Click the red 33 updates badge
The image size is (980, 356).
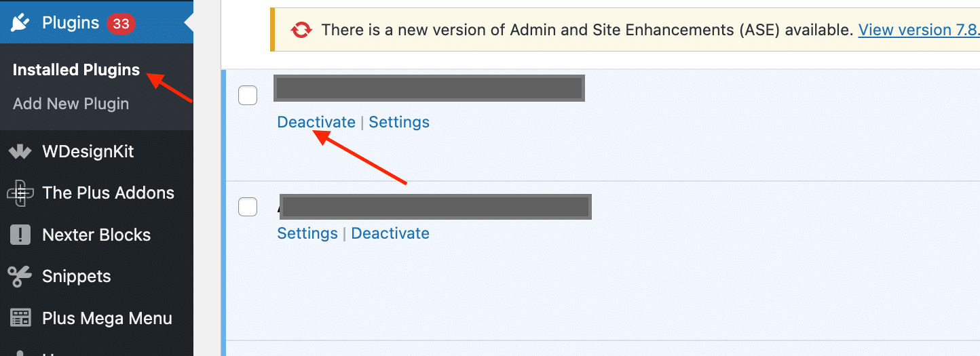[x=121, y=24]
